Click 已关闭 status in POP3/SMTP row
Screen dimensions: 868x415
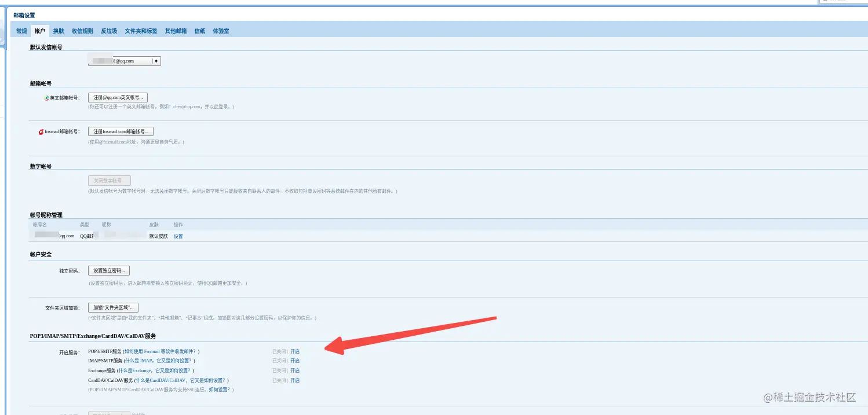tap(279, 351)
